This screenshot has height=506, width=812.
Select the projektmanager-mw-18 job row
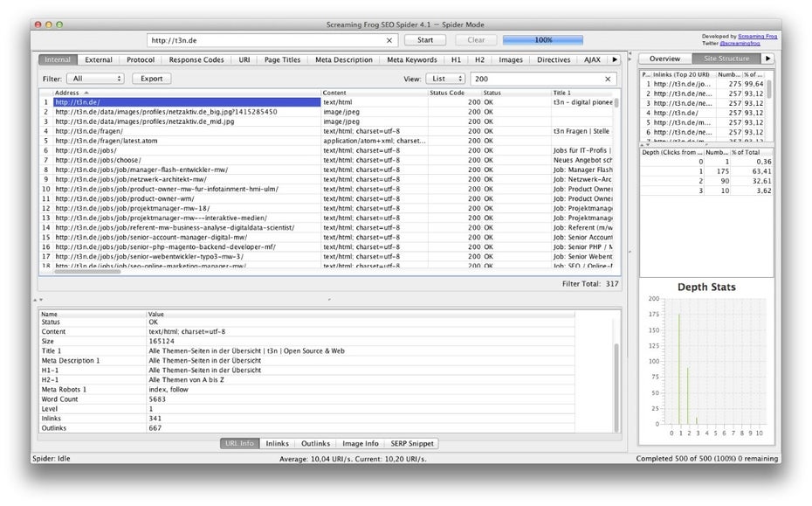point(327,208)
